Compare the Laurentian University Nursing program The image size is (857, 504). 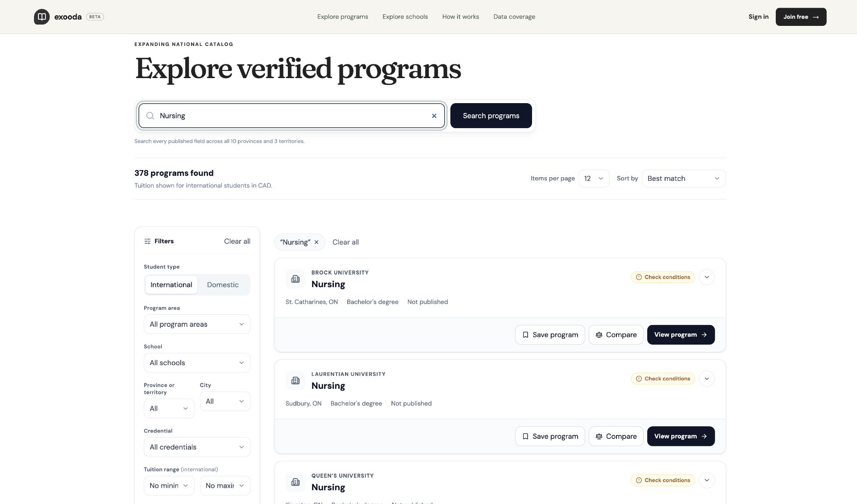click(616, 436)
